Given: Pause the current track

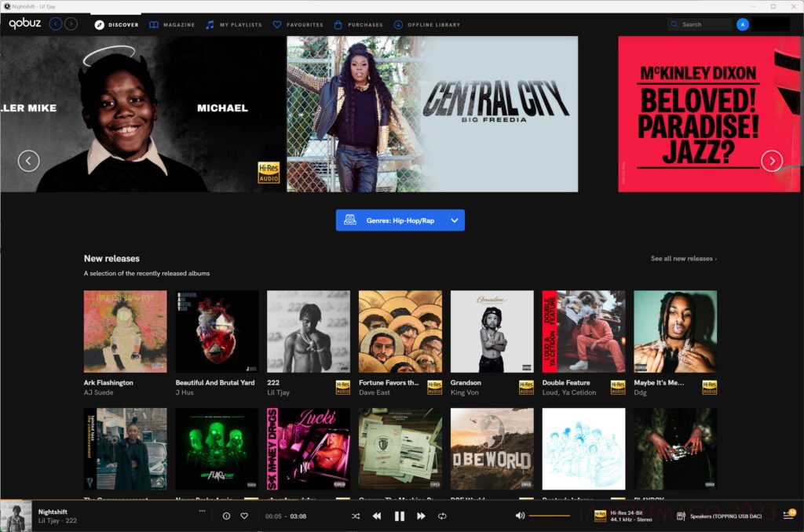Looking at the screenshot, I should click(399, 516).
